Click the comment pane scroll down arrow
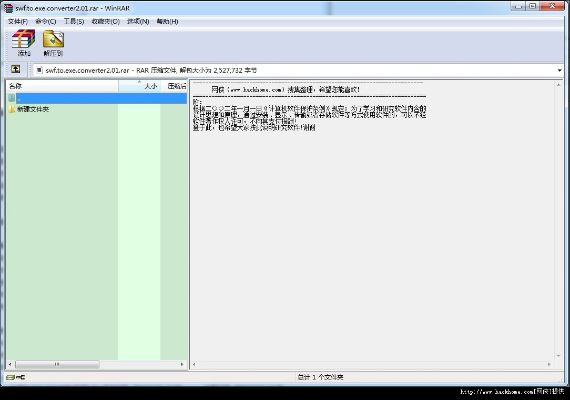Image resolution: width=570 pixels, height=400 pixels. point(558,356)
